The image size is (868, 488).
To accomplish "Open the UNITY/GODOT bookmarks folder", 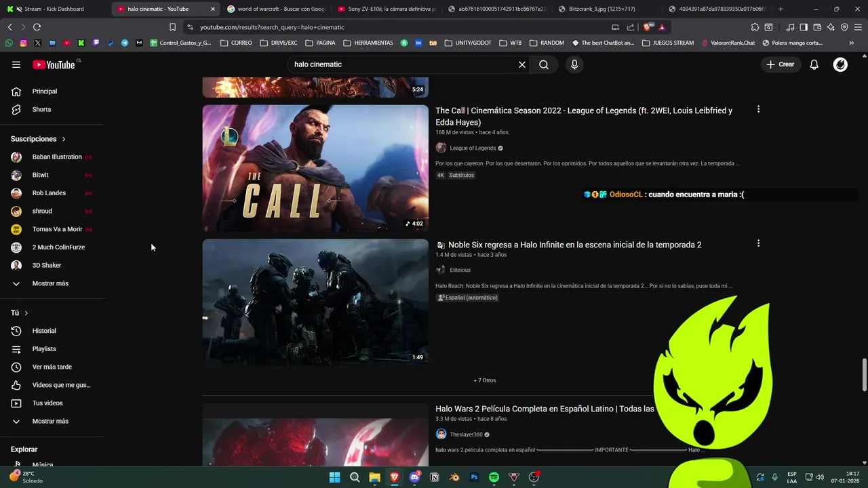I will 468,43.
